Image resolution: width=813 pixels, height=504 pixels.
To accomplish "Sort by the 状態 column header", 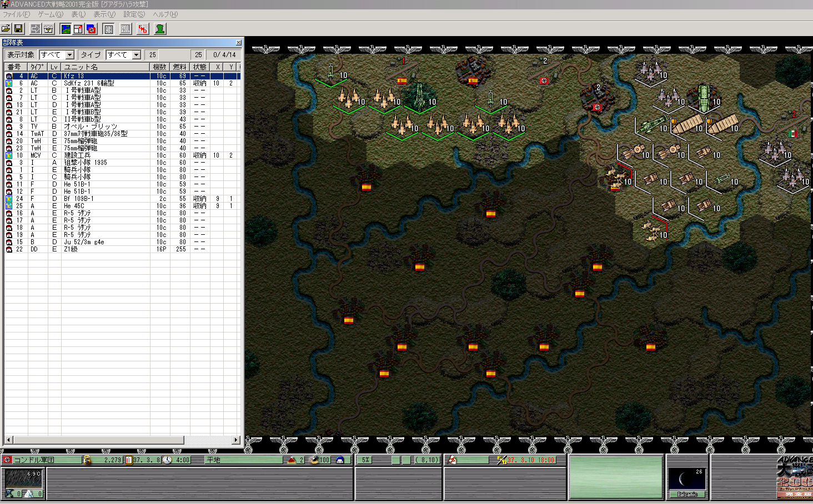I will tap(200, 67).
